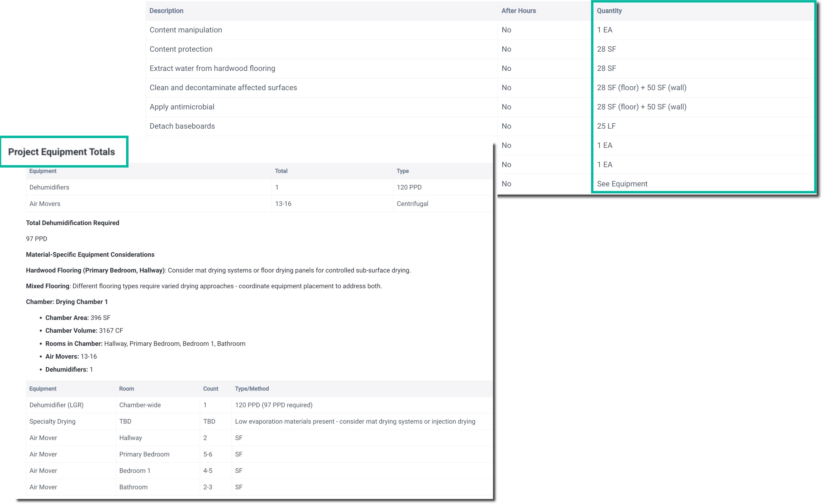Click Total Dehumidification Required heading
This screenshot has width=822, height=504.
(x=72, y=223)
